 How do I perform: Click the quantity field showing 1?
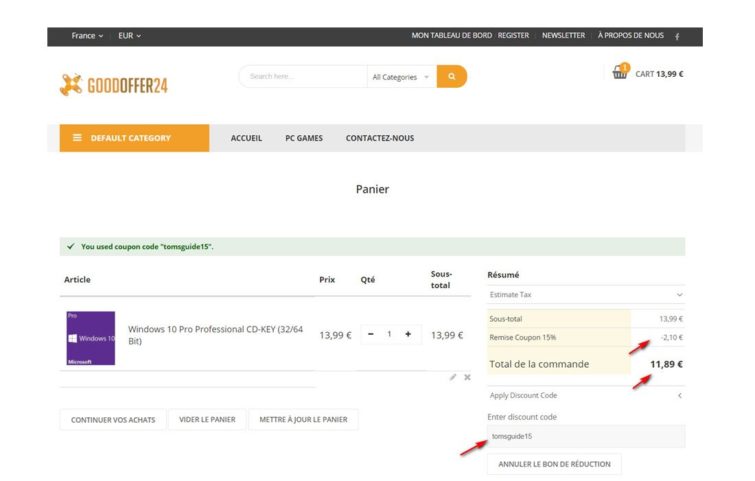(x=389, y=334)
